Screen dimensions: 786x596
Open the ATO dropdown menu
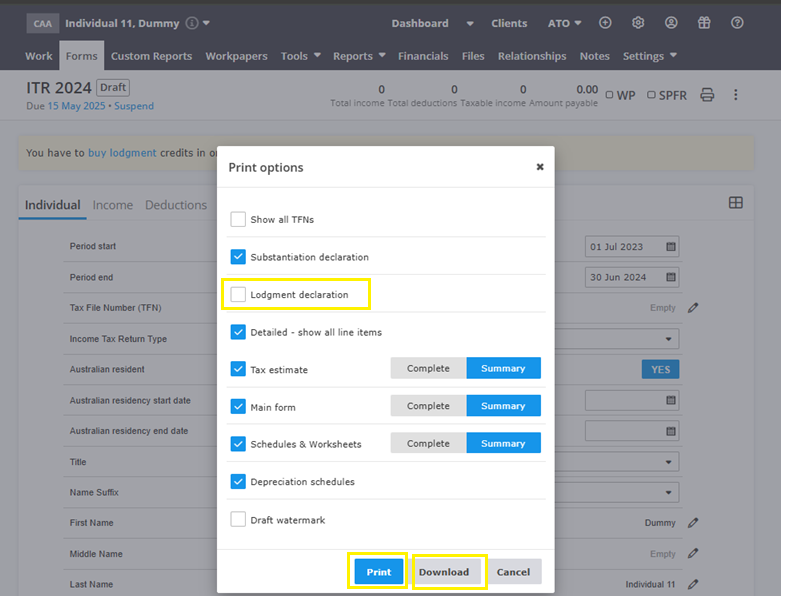(x=564, y=23)
